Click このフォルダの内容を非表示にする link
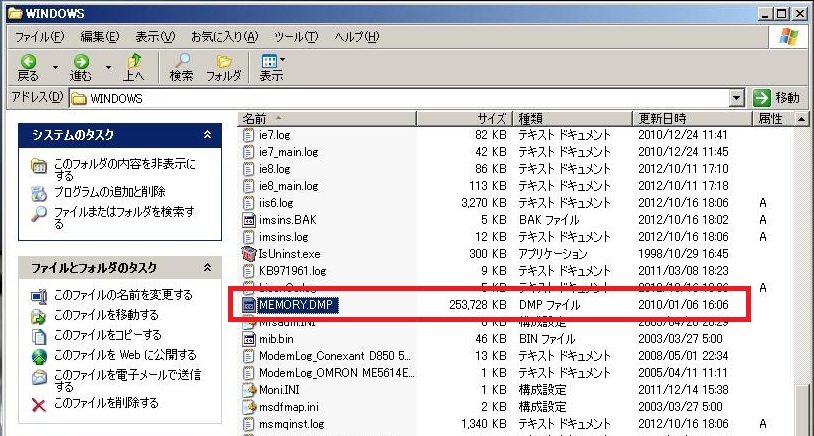This screenshot has width=814, height=436. (125, 170)
